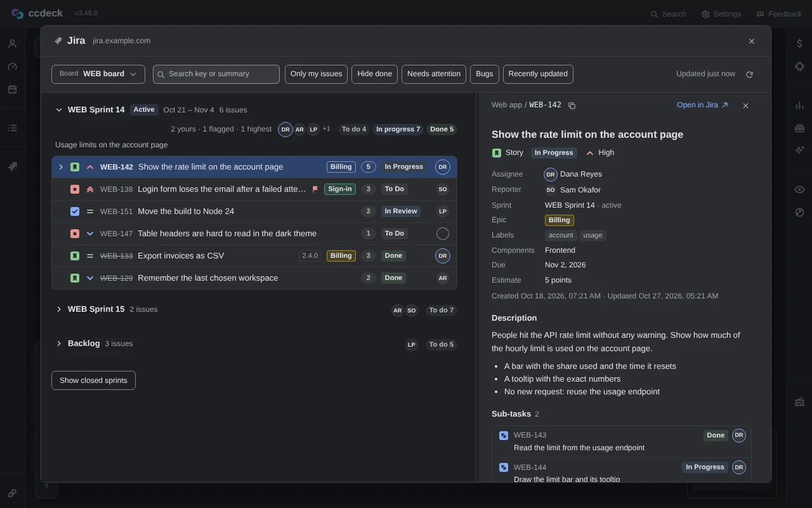Focus the Search key or summary field

216,74
